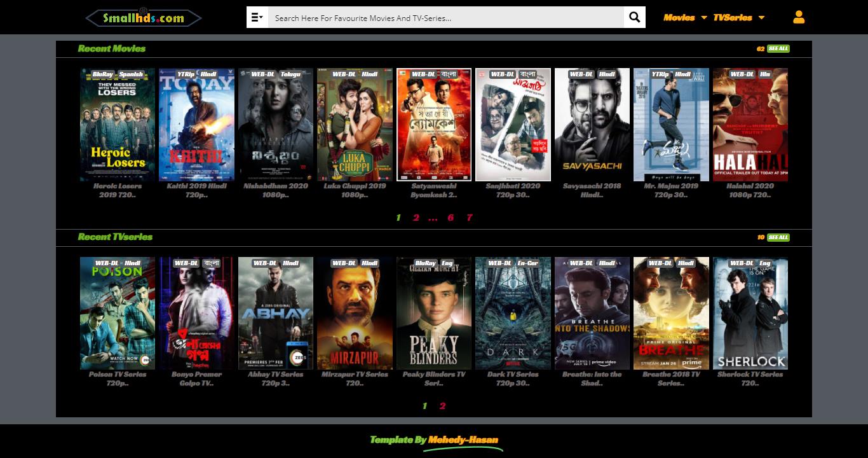Click the 'Breathe 2018 TV Series..' title
The image size is (868, 458).
click(x=671, y=378)
